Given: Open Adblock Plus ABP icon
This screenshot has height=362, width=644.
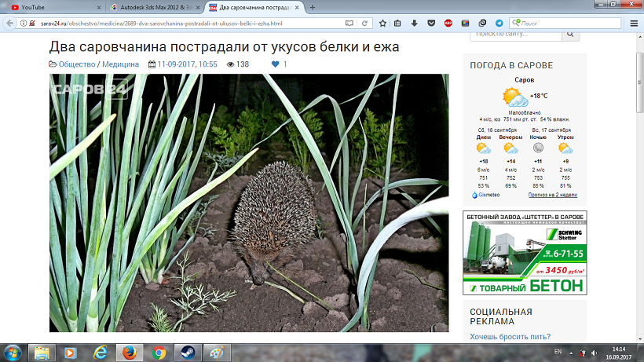Looking at the screenshot, I should tap(448, 24).
